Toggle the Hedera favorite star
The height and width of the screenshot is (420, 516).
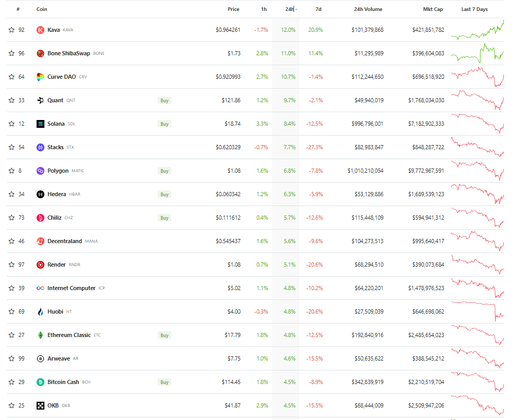[x=11, y=194]
